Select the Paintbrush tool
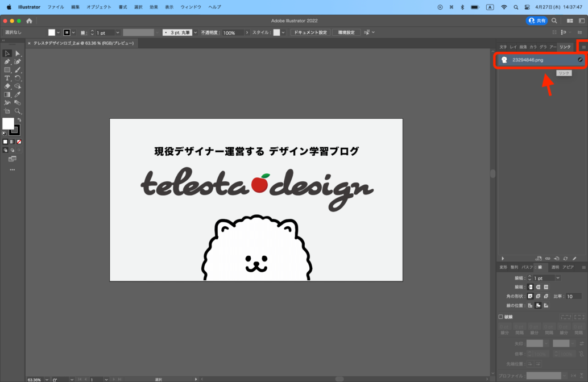Screen dimensions: 588x382 17,70
